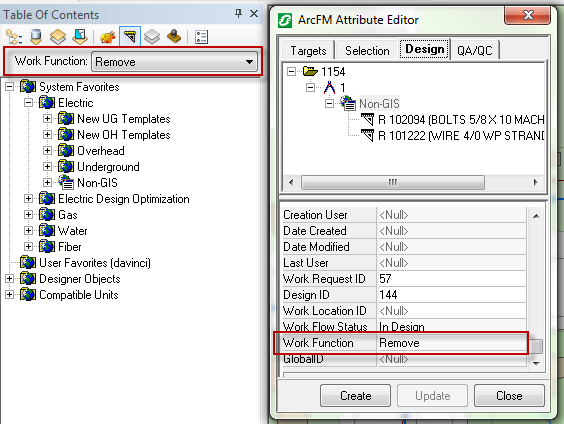
Task: Click the Compatible Units globe icon
Action: coord(28,295)
